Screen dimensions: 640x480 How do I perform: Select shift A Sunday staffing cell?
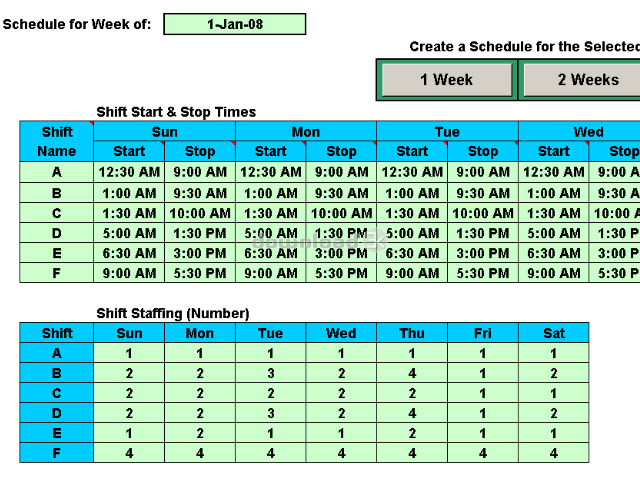[129, 353]
